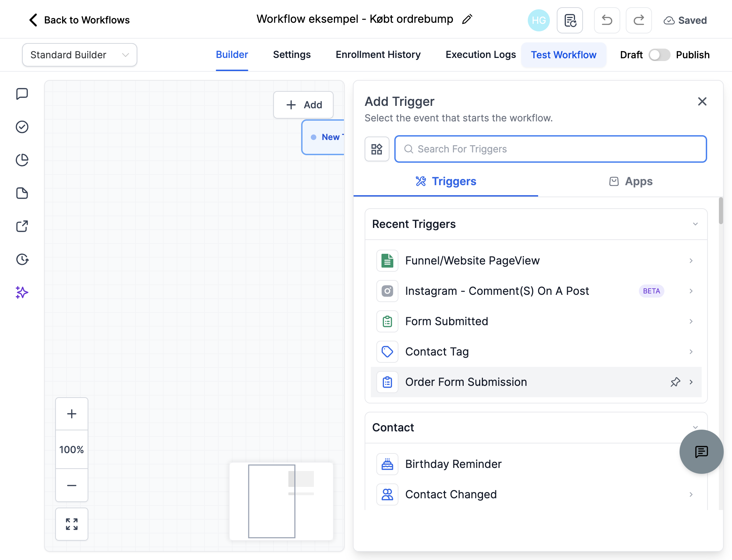Open the Enrollment History tab

click(x=378, y=55)
